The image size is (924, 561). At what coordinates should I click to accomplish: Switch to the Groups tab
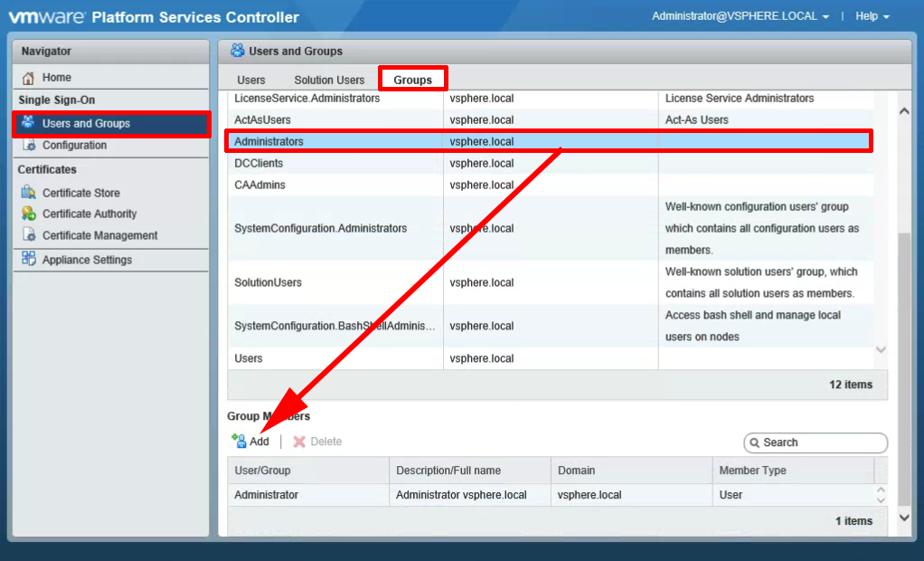tap(412, 80)
